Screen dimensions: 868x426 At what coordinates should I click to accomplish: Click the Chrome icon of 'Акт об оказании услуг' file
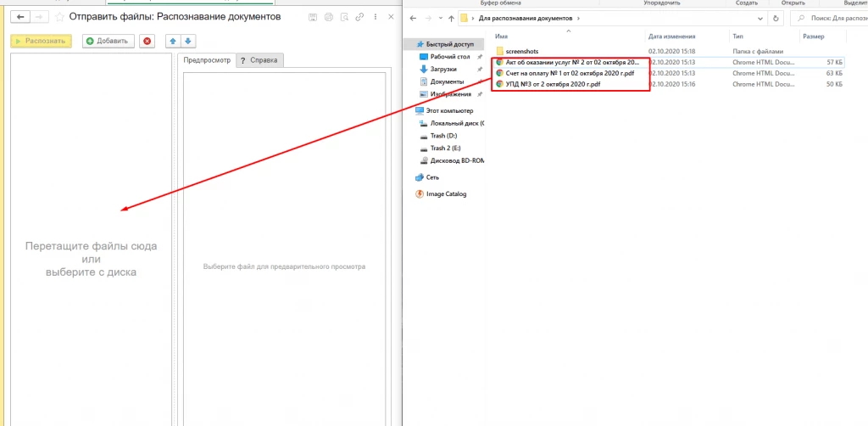click(x=499, y=62)
